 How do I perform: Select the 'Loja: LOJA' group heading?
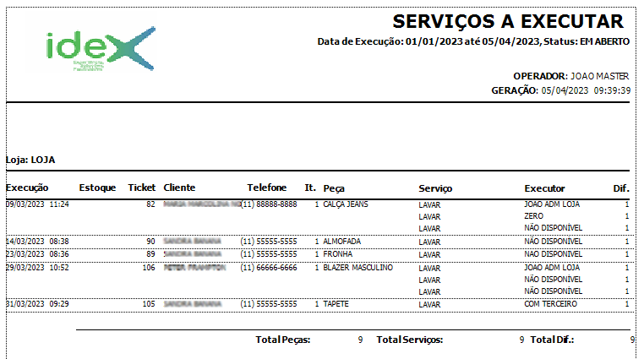point(30,160)
